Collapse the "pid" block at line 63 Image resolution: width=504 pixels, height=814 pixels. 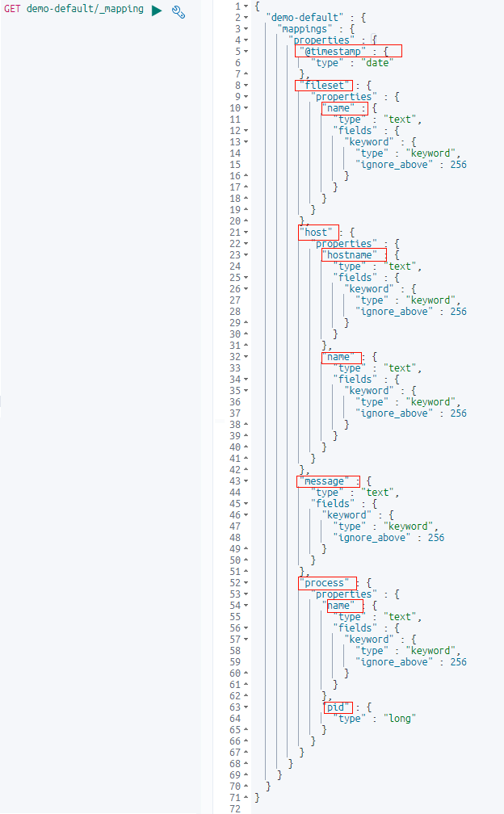(x=246, y=707)
